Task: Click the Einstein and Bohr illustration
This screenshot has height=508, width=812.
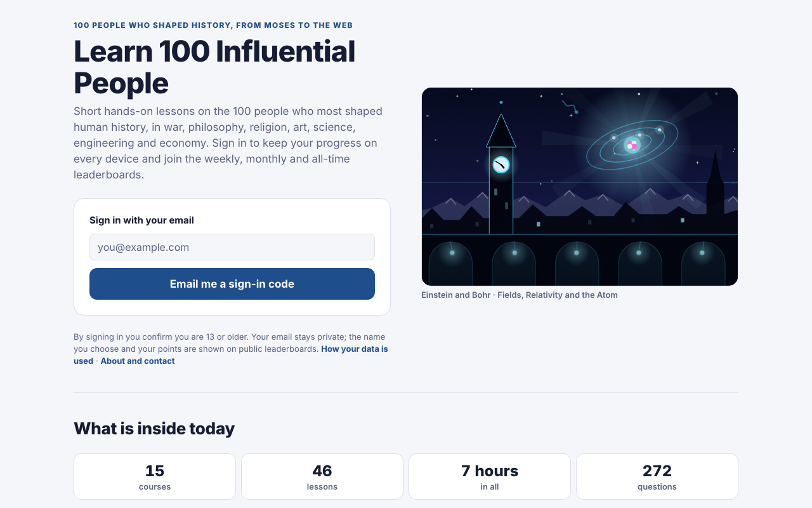Action: click(580, 187)
